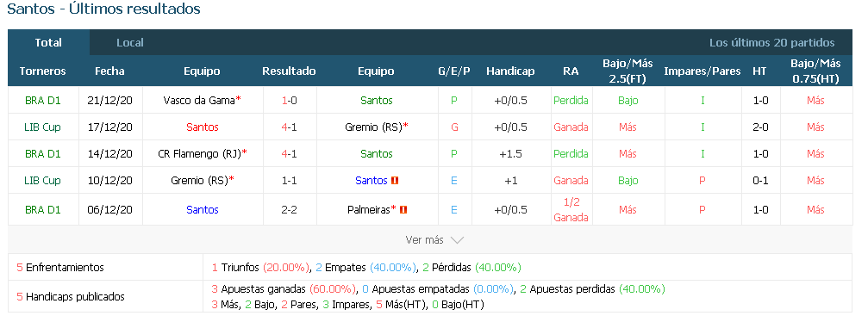The height and width of the screenshot is (322, 868).
Task: Click Gremio (RS) in the 10/12/20 row
Action: click(199, 180)
